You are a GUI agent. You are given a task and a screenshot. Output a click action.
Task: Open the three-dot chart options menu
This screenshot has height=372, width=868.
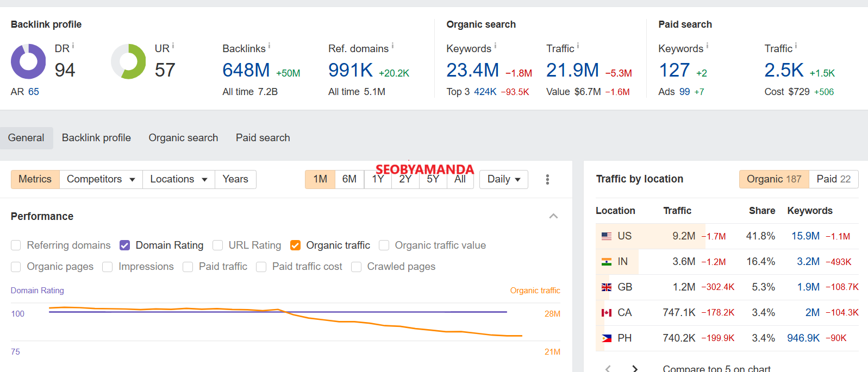point(547,179)
